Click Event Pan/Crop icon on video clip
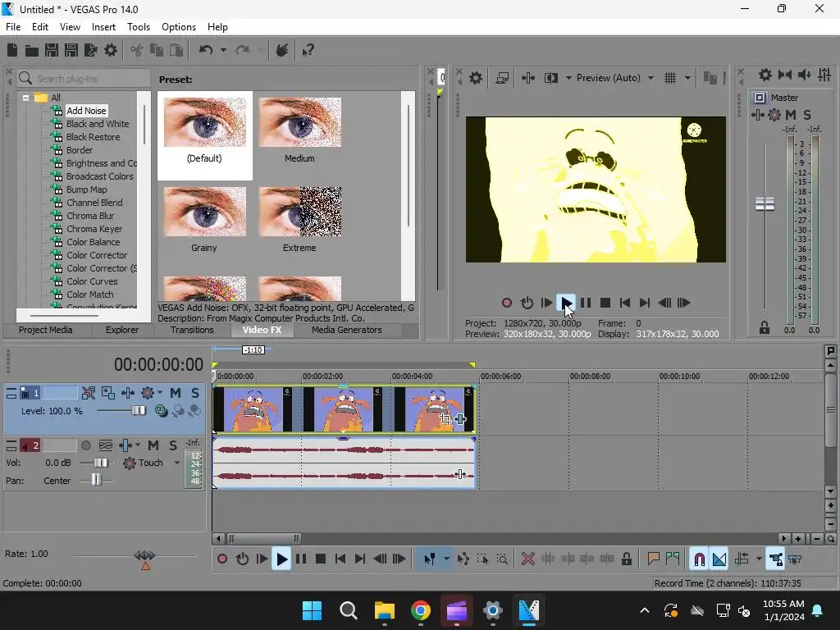This screenshot has width=840, height=630. coord(445,419)
